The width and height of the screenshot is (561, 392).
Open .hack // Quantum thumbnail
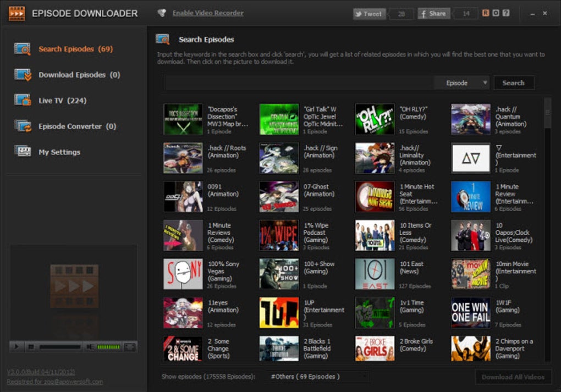470,119
